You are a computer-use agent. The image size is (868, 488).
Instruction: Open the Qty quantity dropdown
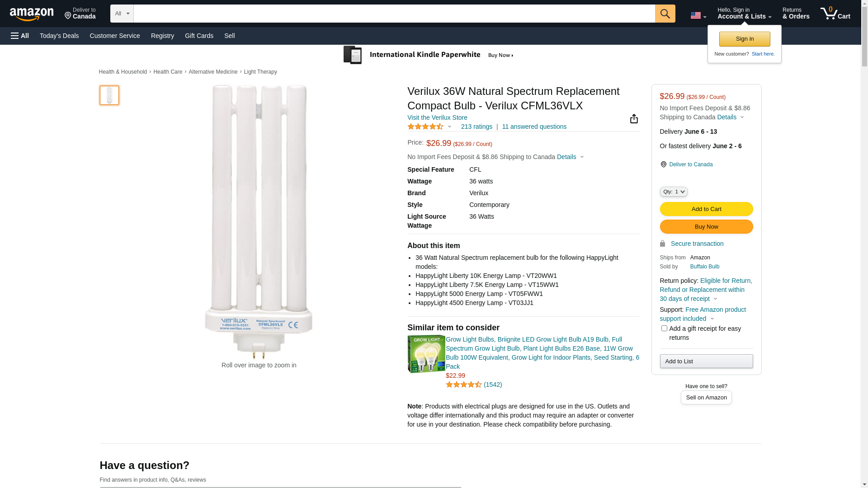674,192
